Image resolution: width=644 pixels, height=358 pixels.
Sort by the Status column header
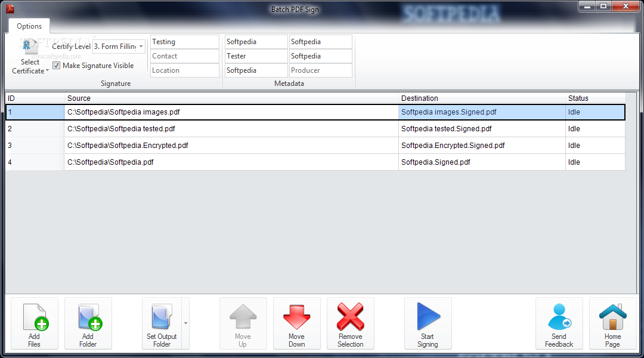coord(595,98)
